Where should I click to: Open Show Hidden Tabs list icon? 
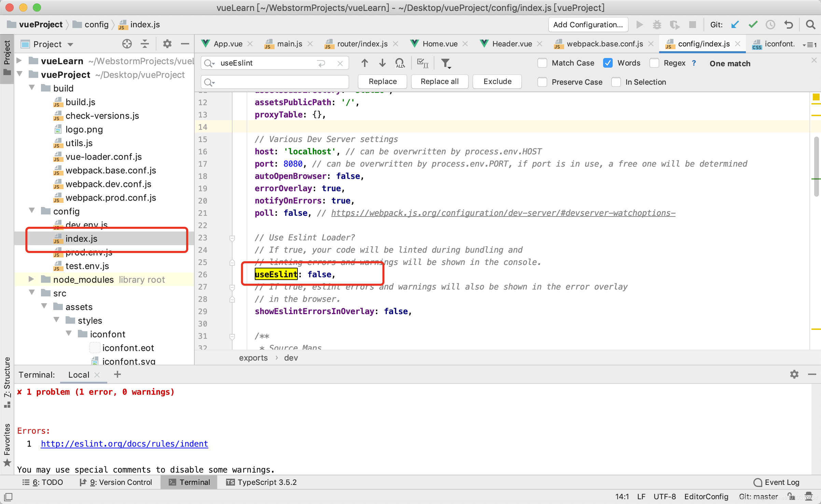(810, 45)
